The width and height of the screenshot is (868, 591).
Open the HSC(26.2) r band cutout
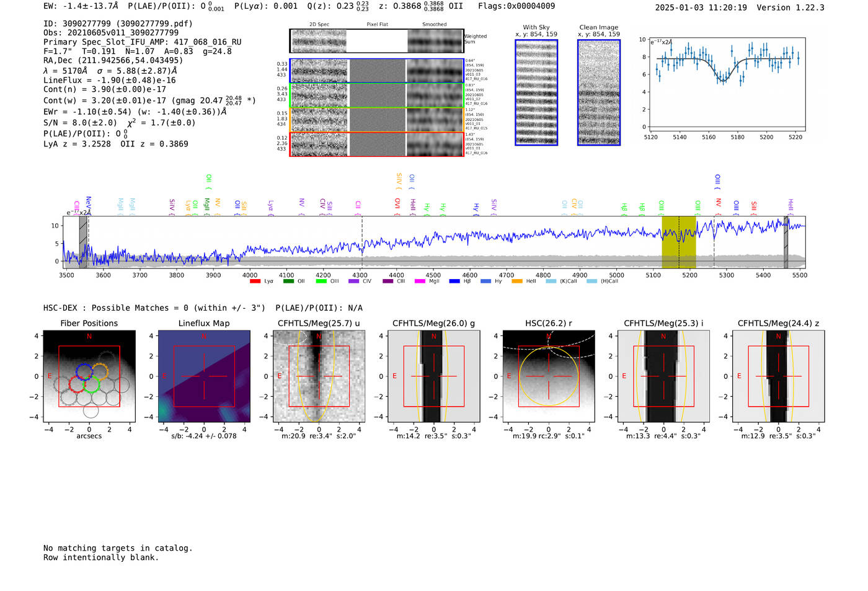(549, 376)
